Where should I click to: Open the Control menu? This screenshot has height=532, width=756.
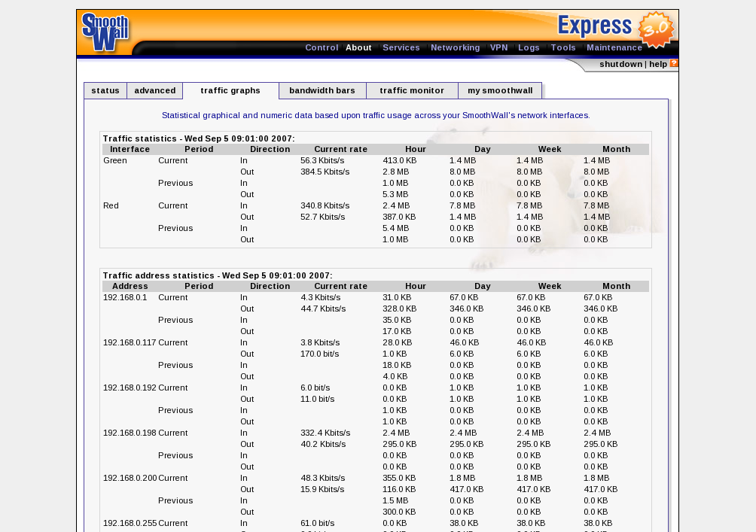(x=322, y=47)
